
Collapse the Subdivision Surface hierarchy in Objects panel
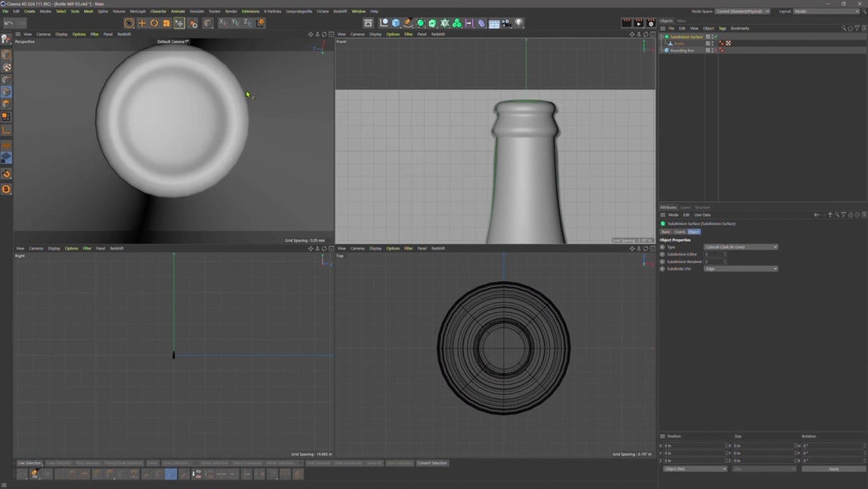pos(661,36)
